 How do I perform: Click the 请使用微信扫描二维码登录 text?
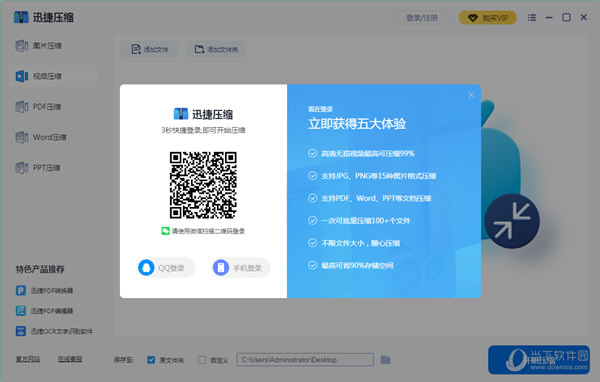tap(208, 231)
